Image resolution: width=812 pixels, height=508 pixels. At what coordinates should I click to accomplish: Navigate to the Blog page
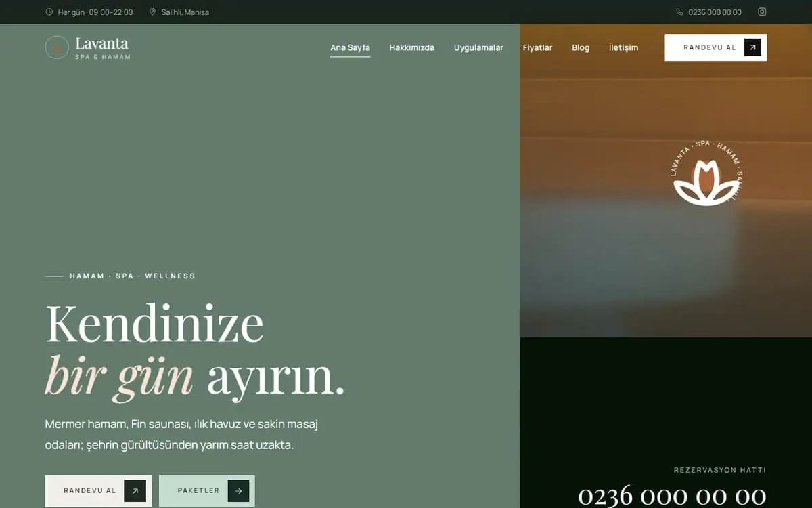pos(581,47)
